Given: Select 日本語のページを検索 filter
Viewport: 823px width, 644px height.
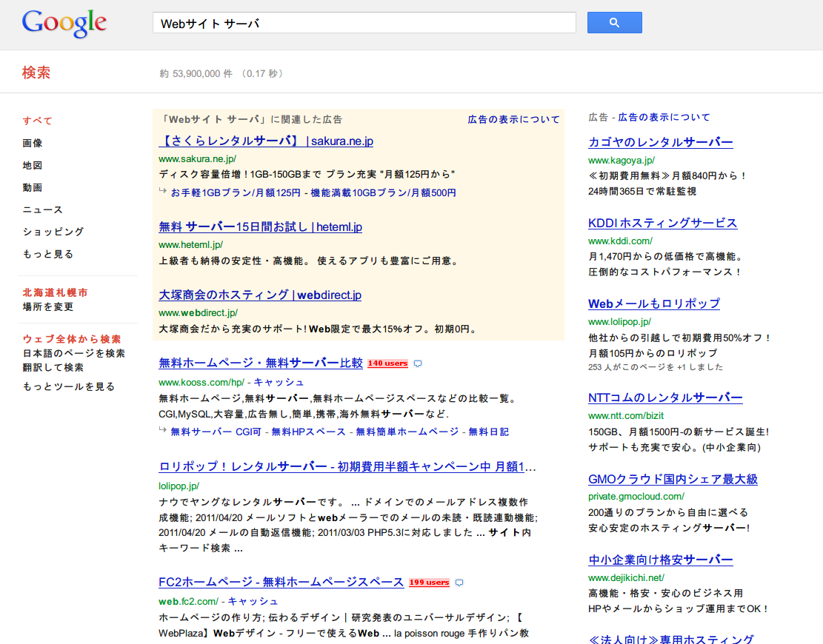Looking at the screenshot, I should [73, 354].
